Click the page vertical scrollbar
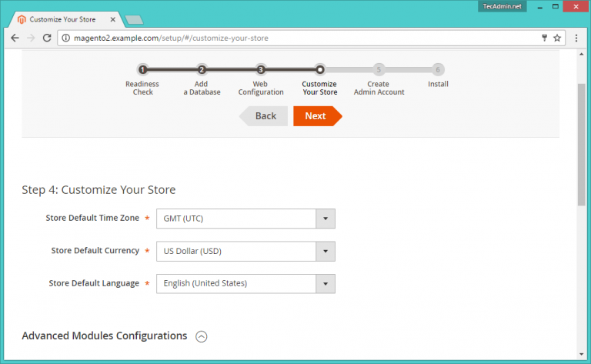Image resolution: width=591 pixels, height=364 pixels. (x=582, y=146)
